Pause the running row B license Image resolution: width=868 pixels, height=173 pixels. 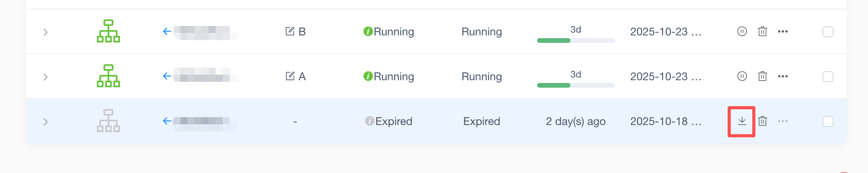point(742,31)
